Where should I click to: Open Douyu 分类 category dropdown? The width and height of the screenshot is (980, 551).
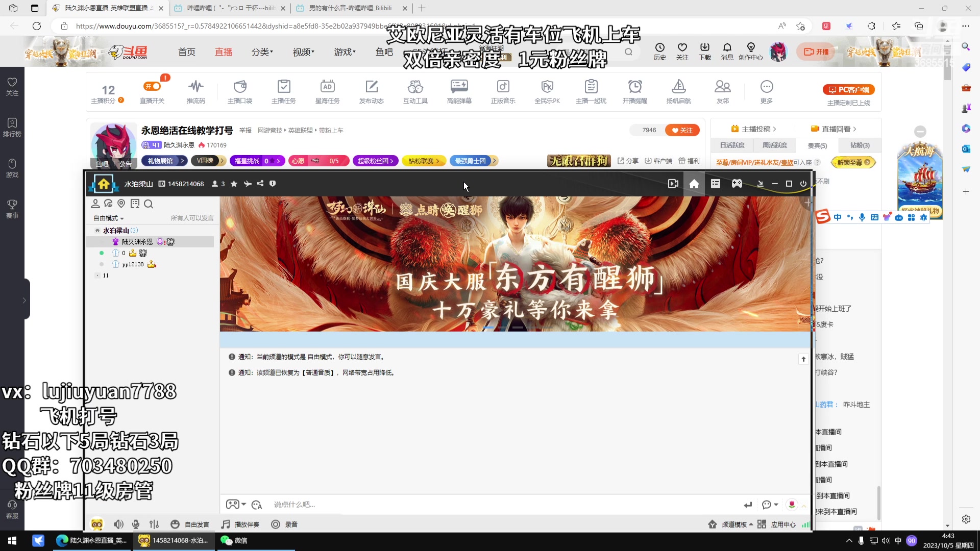point(262,52)
